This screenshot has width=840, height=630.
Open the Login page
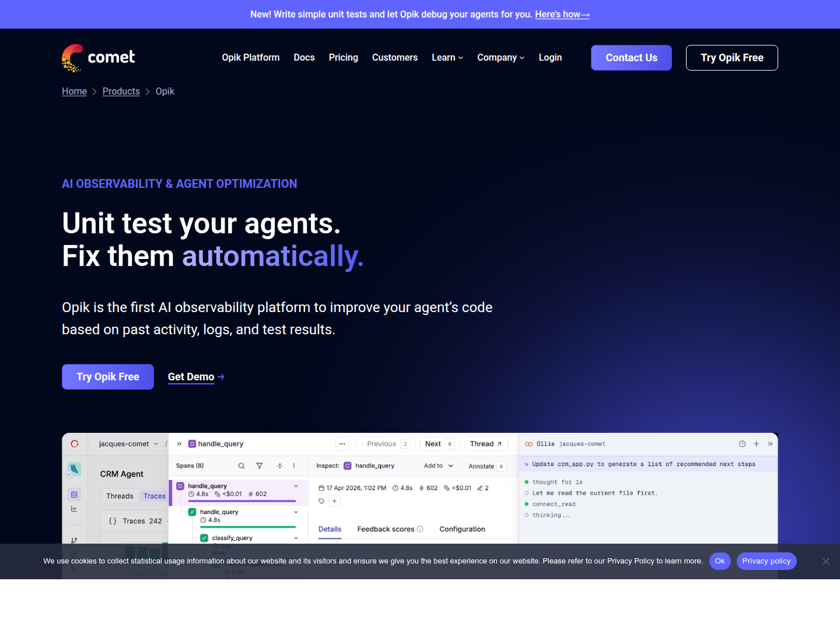point(550,58)
